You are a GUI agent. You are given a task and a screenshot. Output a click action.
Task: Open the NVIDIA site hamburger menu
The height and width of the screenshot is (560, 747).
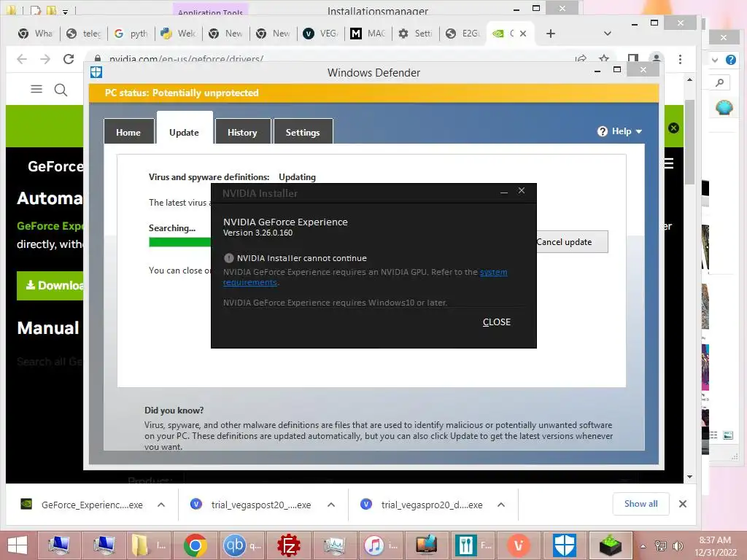click(36, 89)
